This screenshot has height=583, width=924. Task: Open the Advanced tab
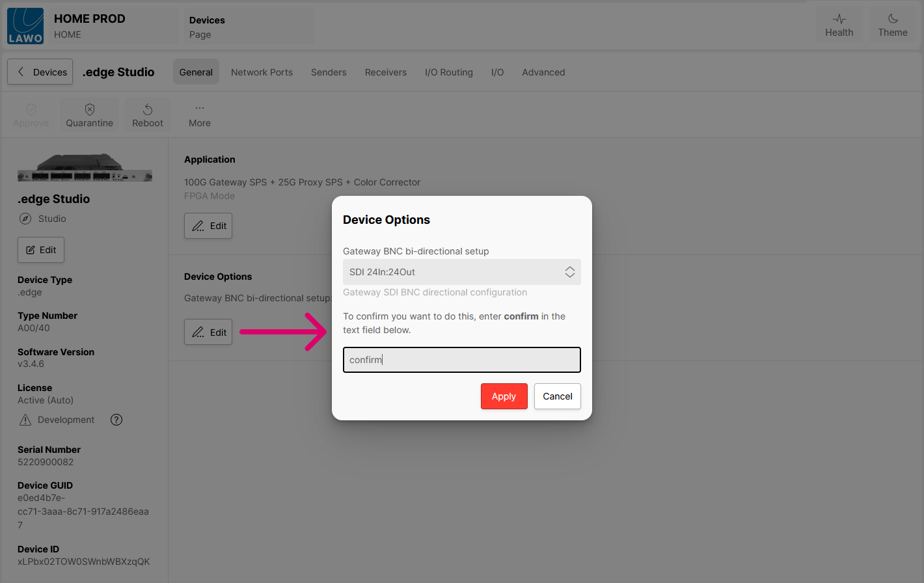tap(543, 72)
